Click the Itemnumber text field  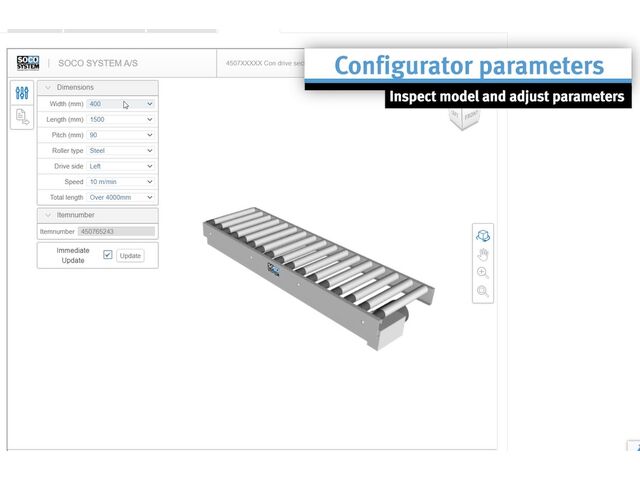(116, 231)
